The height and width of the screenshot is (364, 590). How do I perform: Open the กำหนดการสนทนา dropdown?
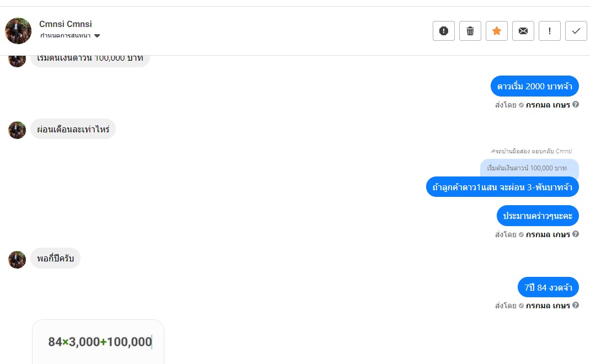point(70,36)
